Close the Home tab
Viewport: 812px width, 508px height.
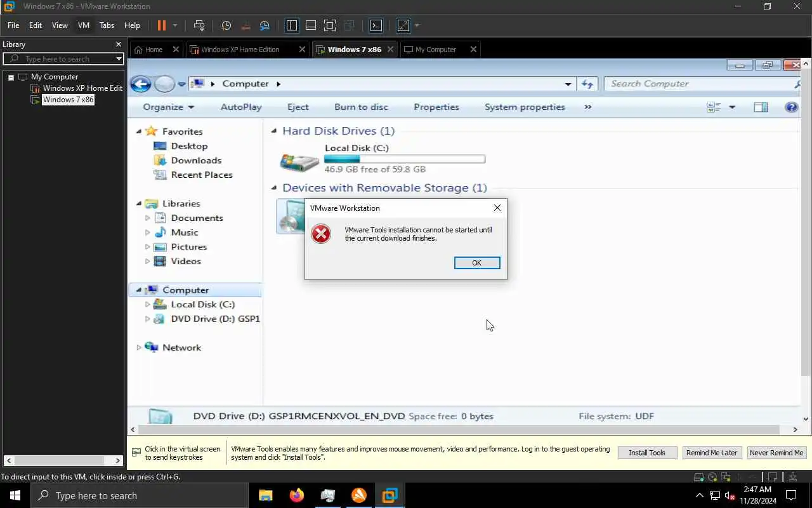[x=176, y=50]
